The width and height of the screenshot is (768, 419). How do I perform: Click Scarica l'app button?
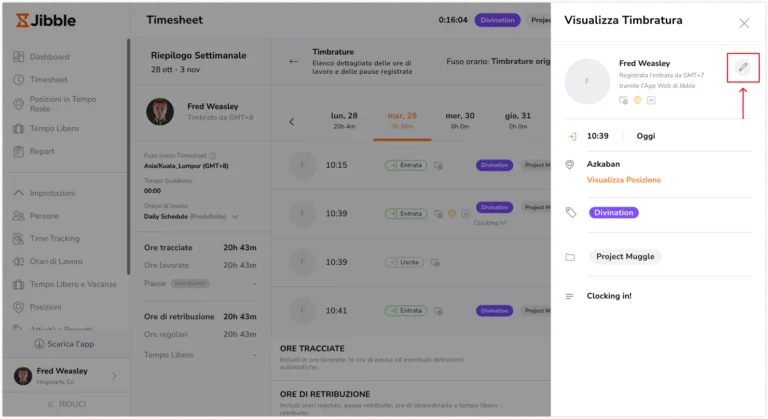click(x=65, y=344)
